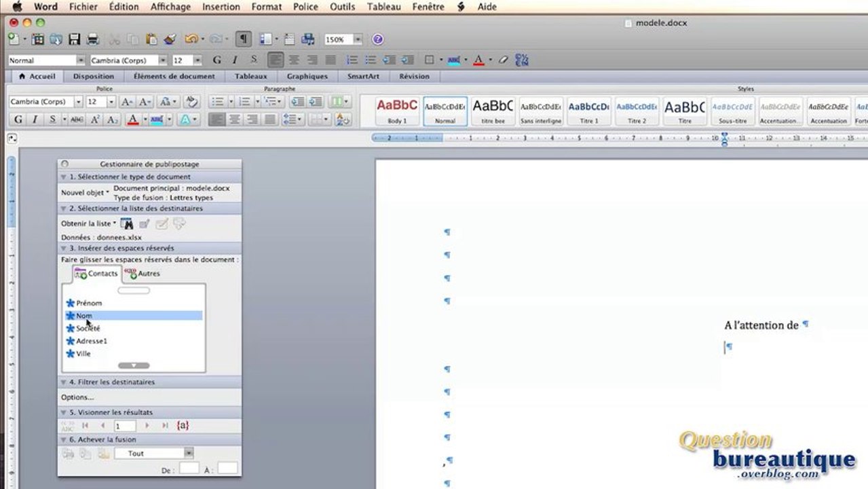Click the ribbon bulleted list icon
Screen dimensions: 868x489
(218, 102)
